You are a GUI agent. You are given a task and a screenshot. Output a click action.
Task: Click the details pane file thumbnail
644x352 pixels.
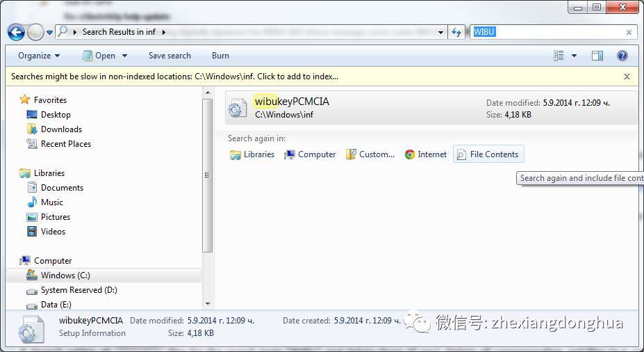[31, 329]
